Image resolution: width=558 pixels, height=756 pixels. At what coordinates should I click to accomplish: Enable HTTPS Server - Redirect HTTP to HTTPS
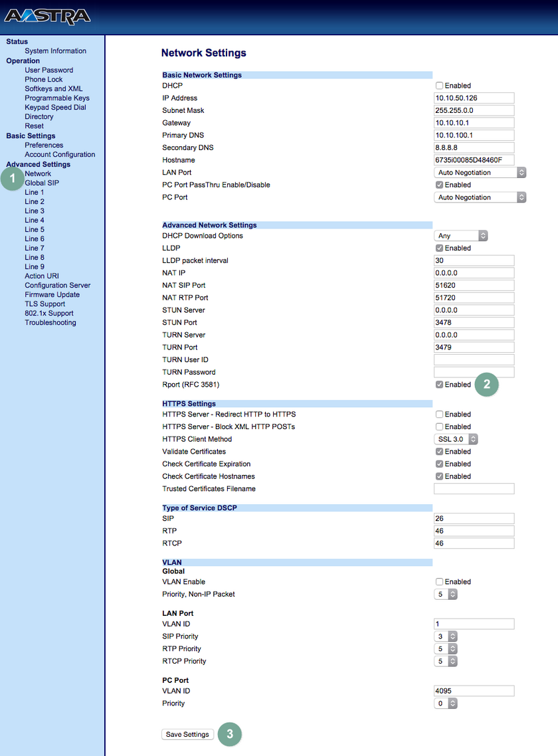click(x=439, y=414)
